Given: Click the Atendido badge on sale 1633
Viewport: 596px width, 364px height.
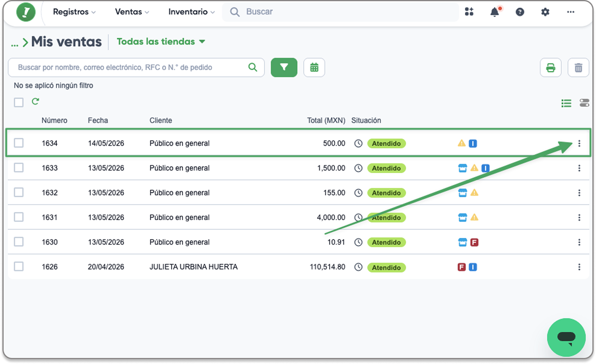Looking at the screenshot, I should tap(386, 168).
